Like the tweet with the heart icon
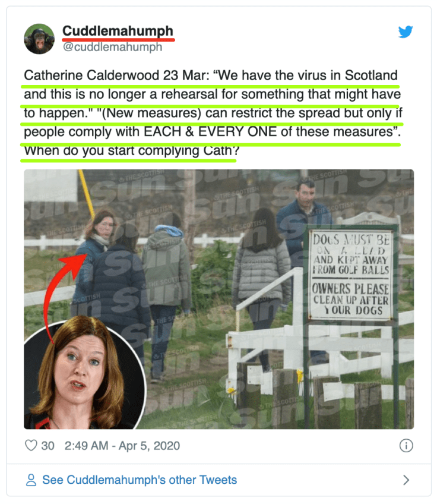This screenshot has height=504, width=437. (x=31, y=446)
